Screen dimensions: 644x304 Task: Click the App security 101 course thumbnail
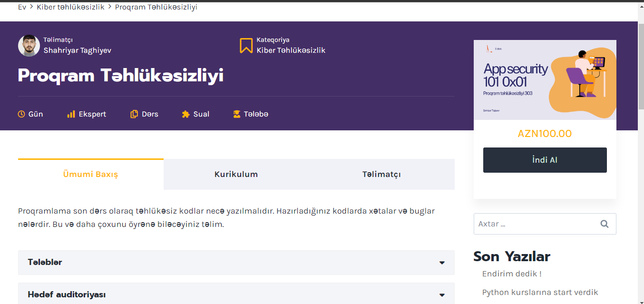545,80
